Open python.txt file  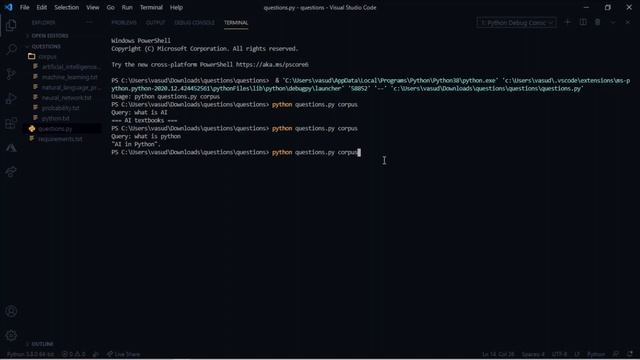(56, 118)
